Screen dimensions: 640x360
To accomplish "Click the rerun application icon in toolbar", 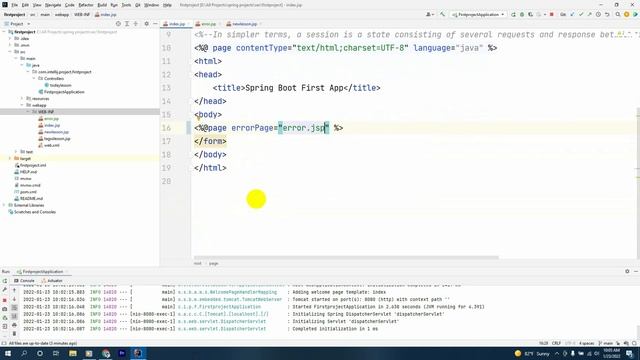I will (513, 15).
